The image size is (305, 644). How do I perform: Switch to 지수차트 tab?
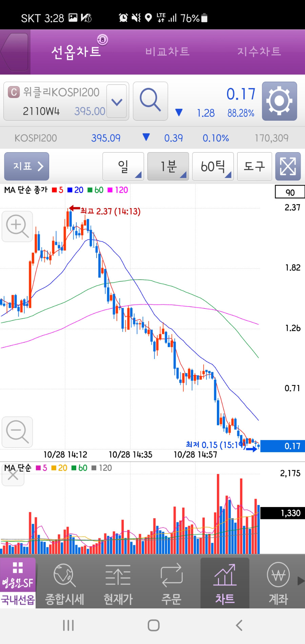point(259,52)
